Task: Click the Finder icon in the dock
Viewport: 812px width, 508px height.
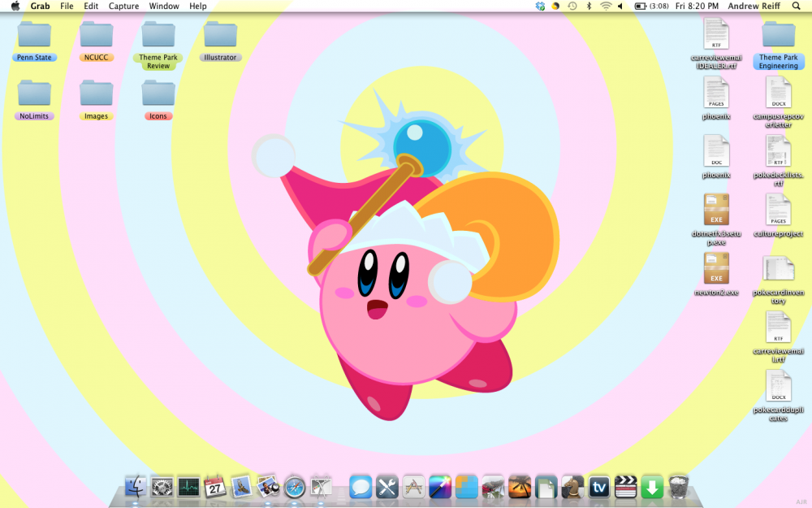Action: coord(135,488)
